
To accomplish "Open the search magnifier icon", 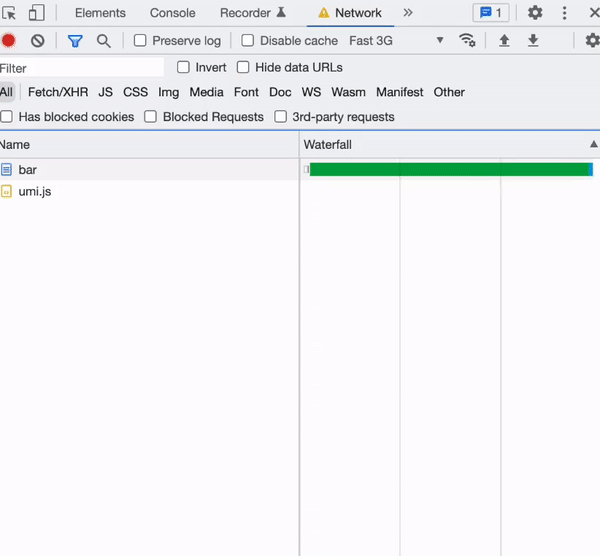I will 104,41.
